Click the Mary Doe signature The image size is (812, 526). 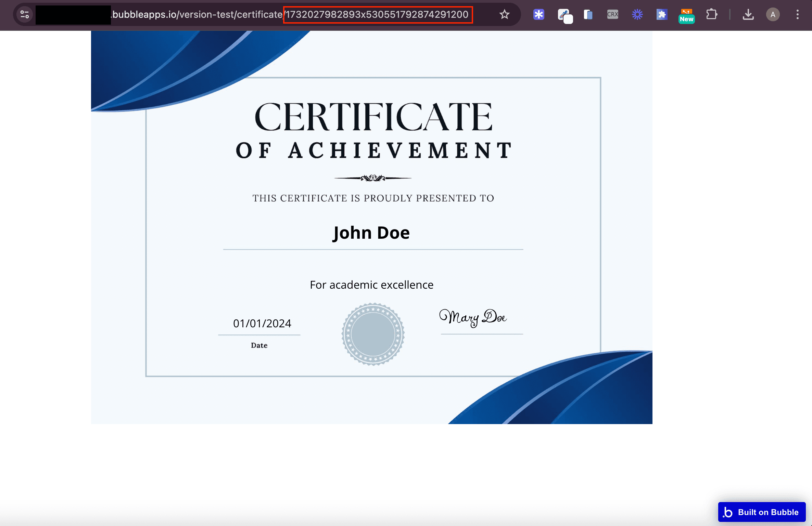pyautogui.click(x=473, y=318)
